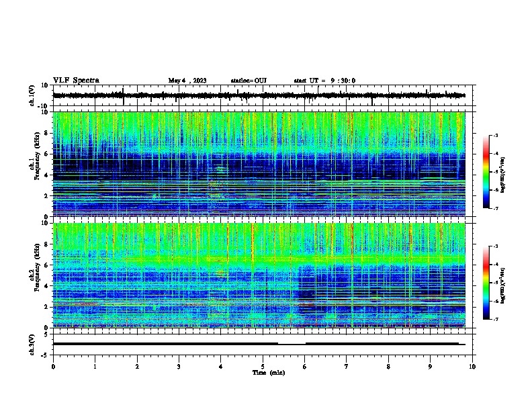Click the "5" tick of ch.3(V) axis
The height and width of the screenshot is (411, 532).
click(x=46, y=334)
